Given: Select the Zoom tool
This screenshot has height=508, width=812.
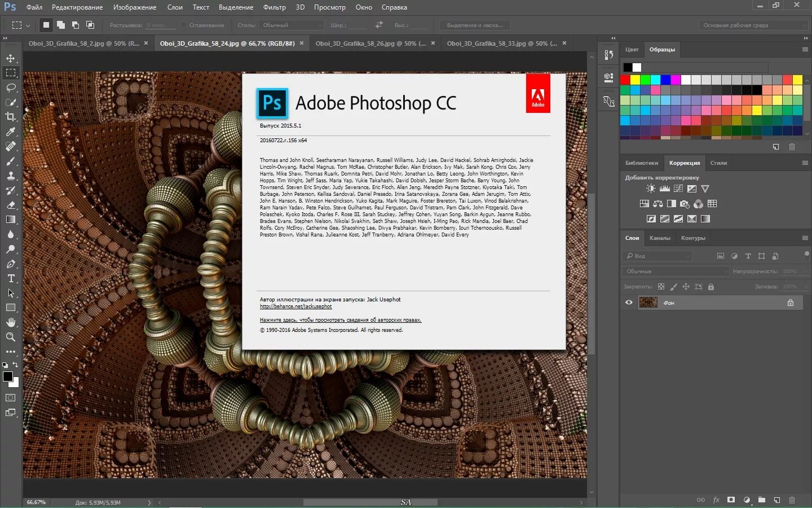Looking at the screenshot, I should tap(11, 337).
